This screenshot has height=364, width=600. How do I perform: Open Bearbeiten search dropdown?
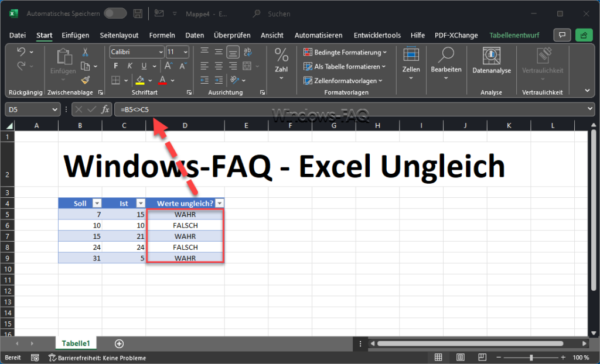(446, 64)
